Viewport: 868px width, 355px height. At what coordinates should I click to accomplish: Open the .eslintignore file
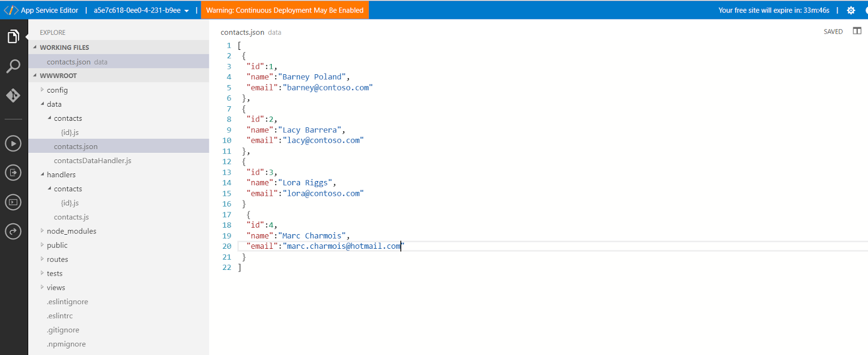point(67,301)
